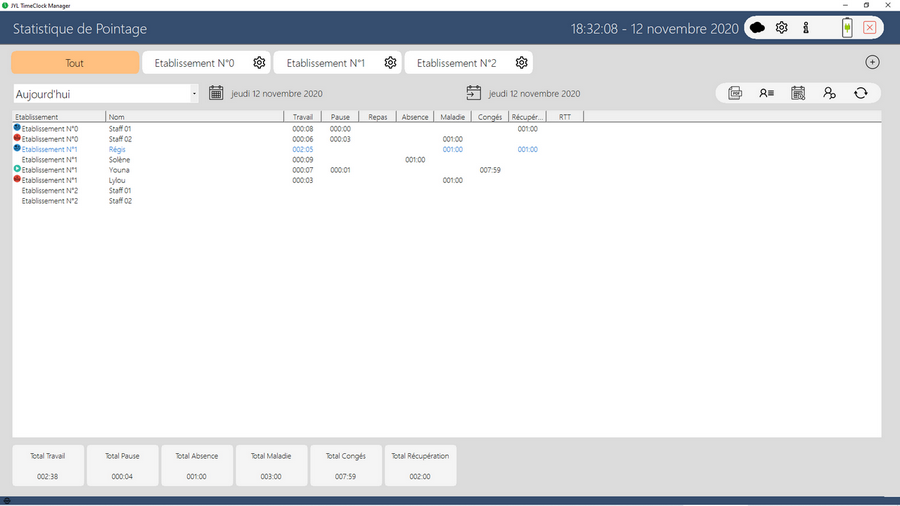Sort by Récupér... column header
Viewport: 900px width, 506px height.
[527, 116]
